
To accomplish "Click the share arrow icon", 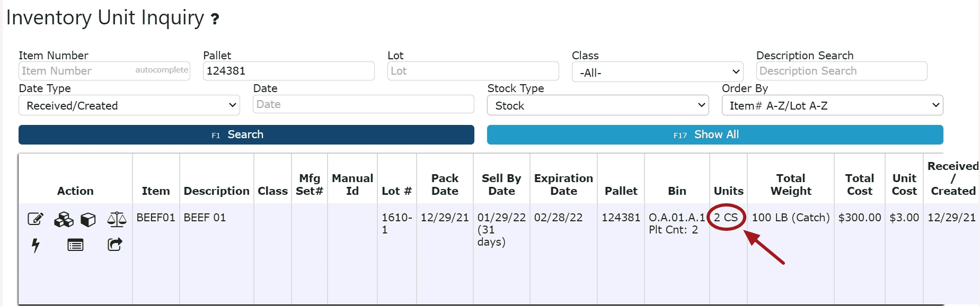I will click(x=115, y=245).
